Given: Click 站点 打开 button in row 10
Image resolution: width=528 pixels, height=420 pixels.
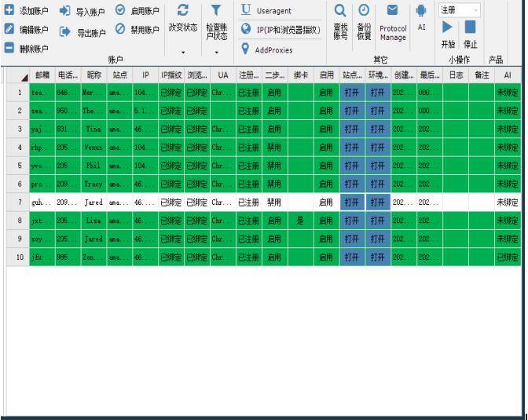Looking at the screenshot, I should [x=352, y=257].
